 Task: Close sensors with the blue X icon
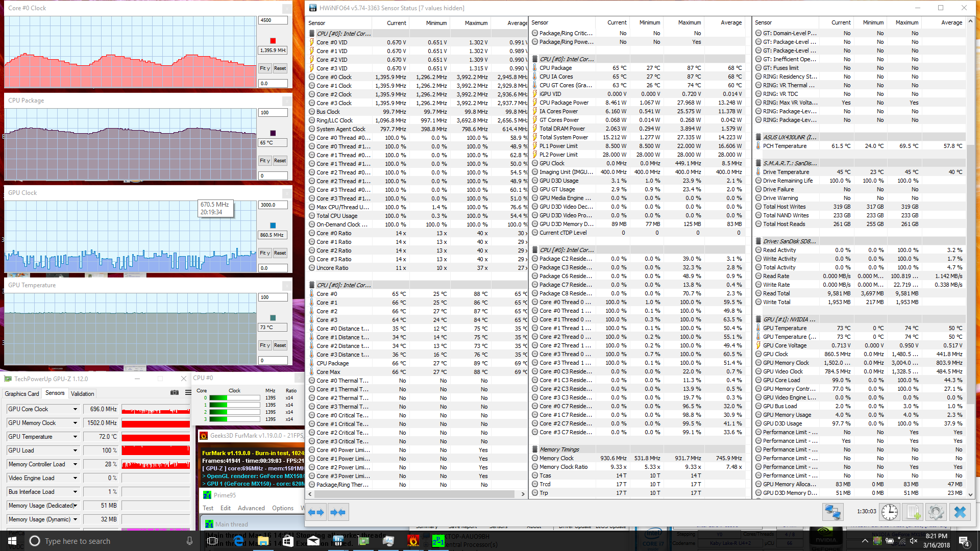pyautogui.click(x=960, y=512)
